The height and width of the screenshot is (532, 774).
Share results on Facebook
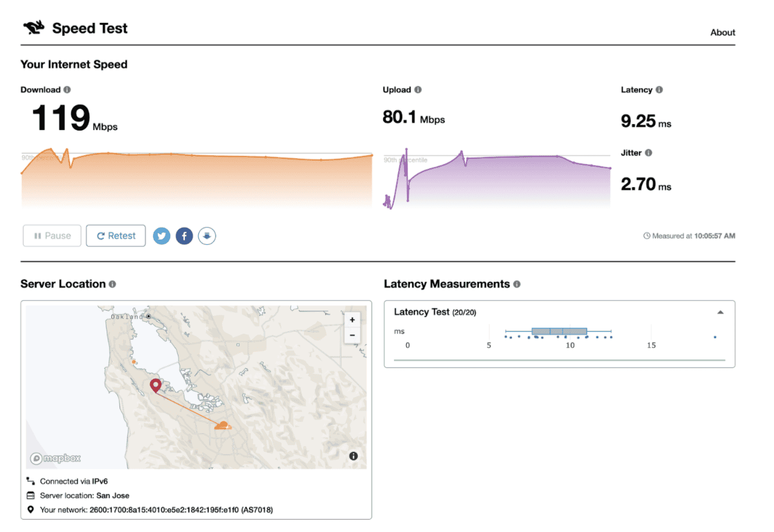tap(184, 236)
